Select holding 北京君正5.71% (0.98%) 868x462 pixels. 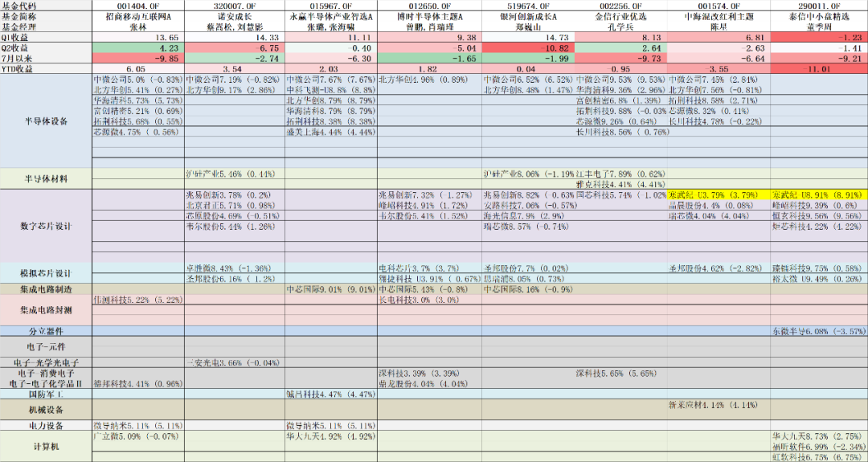[231, 205]
